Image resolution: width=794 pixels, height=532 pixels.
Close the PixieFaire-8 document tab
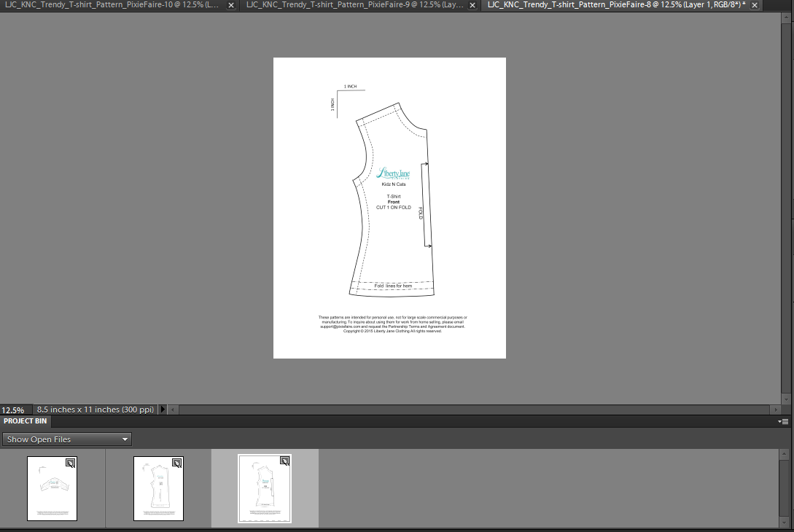(754, 5)
